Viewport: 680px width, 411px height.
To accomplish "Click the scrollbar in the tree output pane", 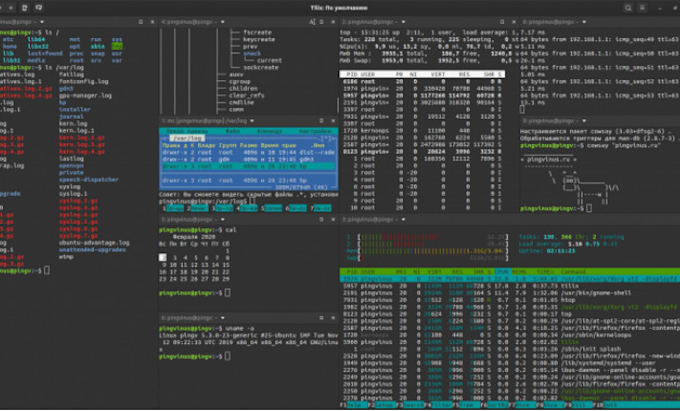I will click(x=338, y=106).
